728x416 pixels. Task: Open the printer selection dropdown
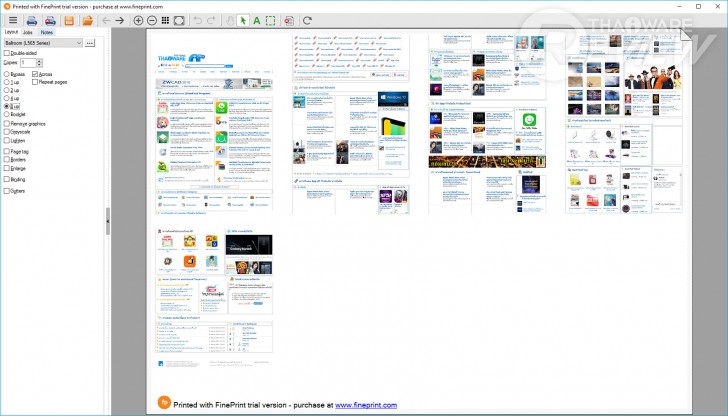[x=43, y=43]
